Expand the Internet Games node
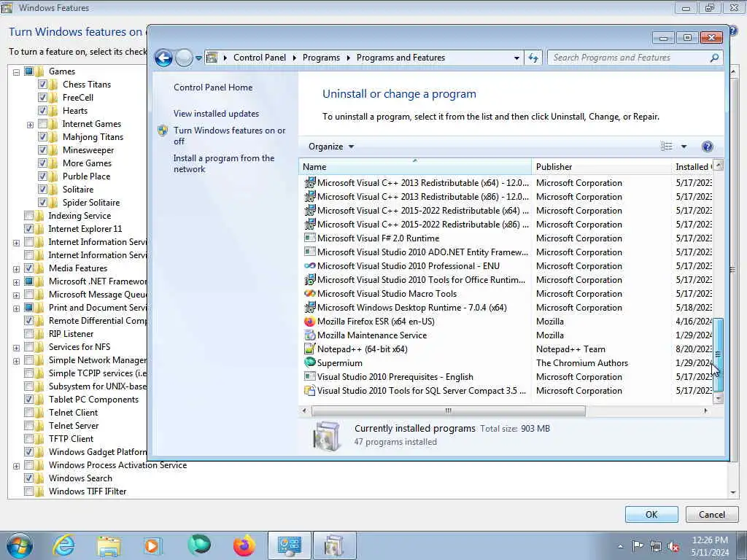This screenshot has width=747, height=560. click(x=30, y=125)
